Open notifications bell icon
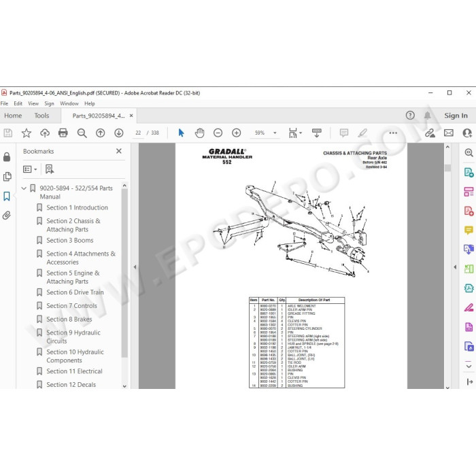Viewport: 476px width, 476px height. 428,116
